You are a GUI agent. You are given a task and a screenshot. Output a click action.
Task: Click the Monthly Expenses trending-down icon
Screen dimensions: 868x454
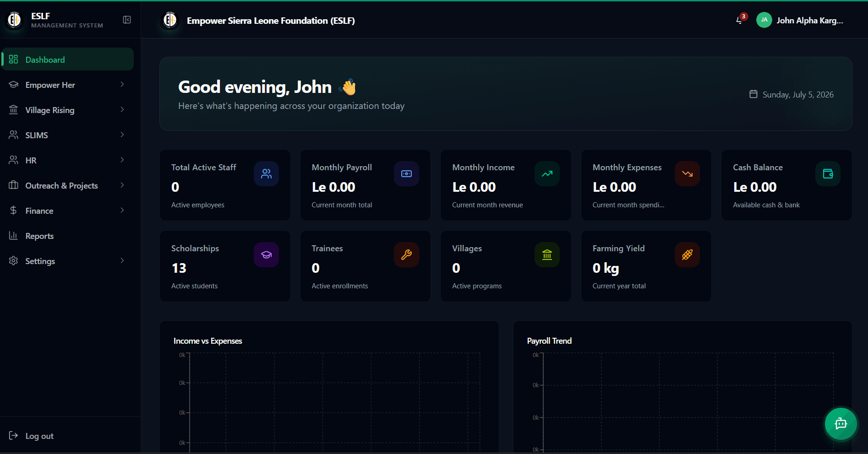pos(687,173)
